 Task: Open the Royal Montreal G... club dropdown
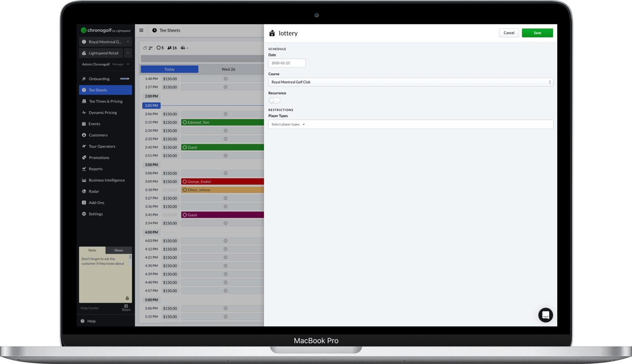pos(105,42)
